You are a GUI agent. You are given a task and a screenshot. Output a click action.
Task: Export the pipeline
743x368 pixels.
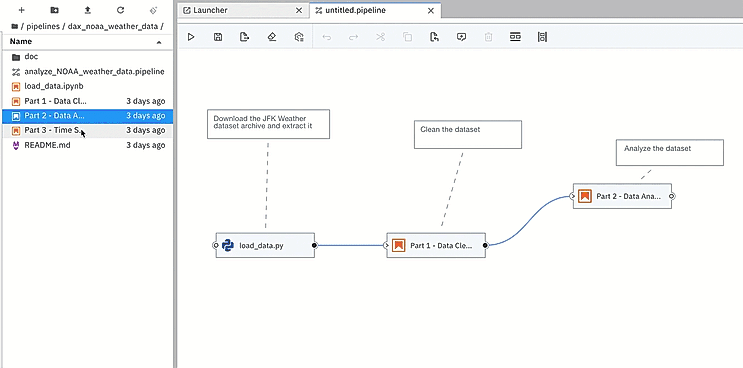pos(245,37)
